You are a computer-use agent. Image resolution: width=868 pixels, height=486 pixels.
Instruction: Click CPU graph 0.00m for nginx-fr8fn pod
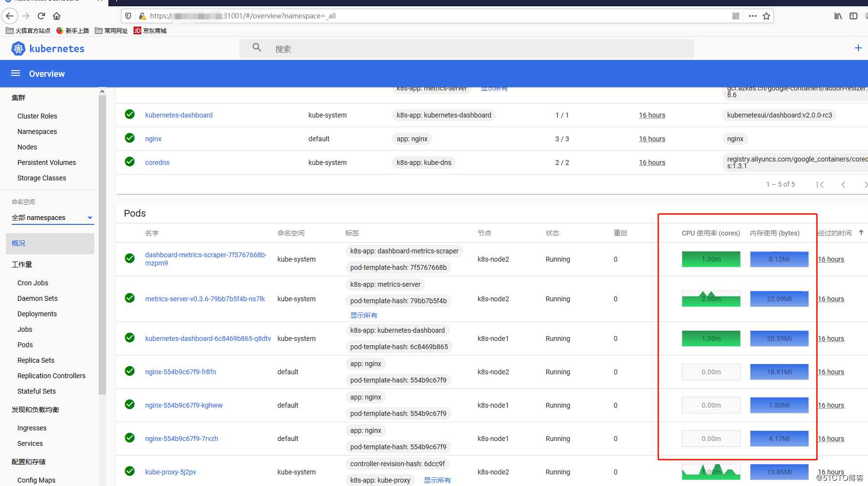pyautogui.click(x=711, y=372)
